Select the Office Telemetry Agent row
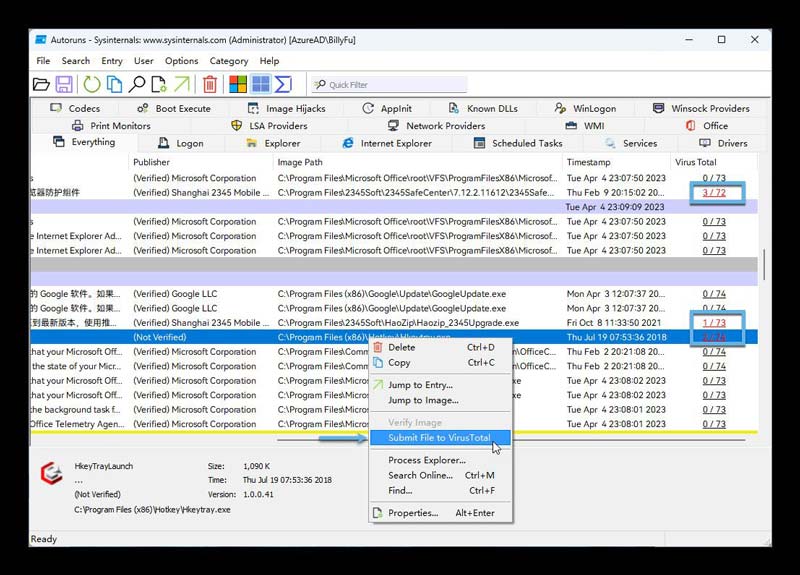800x575 pixels. (x=394, y=424)
